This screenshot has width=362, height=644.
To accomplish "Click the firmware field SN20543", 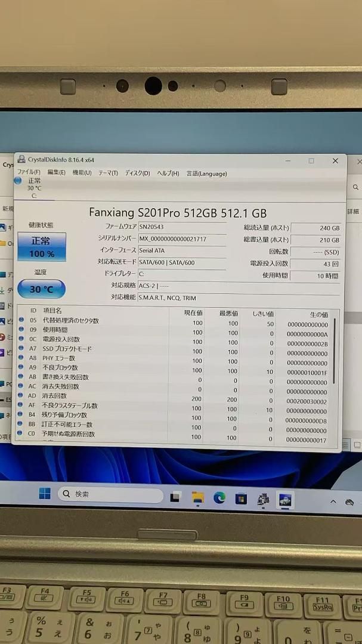I will point(182,227).
